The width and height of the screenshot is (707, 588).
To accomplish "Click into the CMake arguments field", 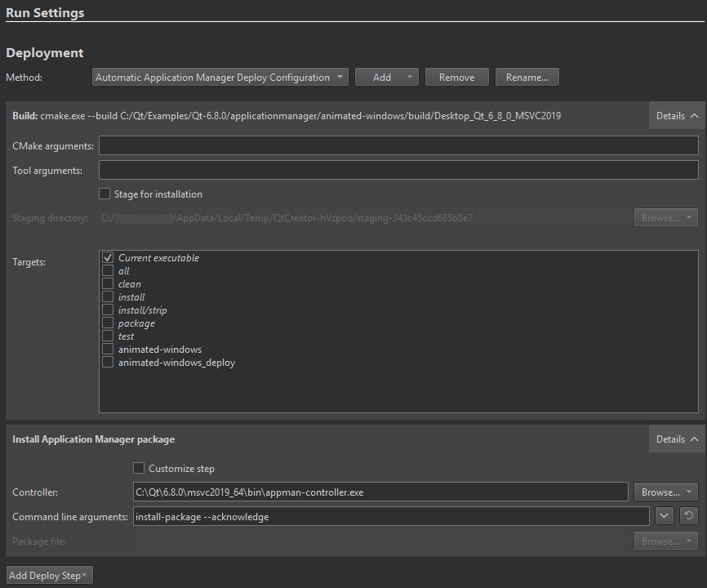I will [398, 146].
